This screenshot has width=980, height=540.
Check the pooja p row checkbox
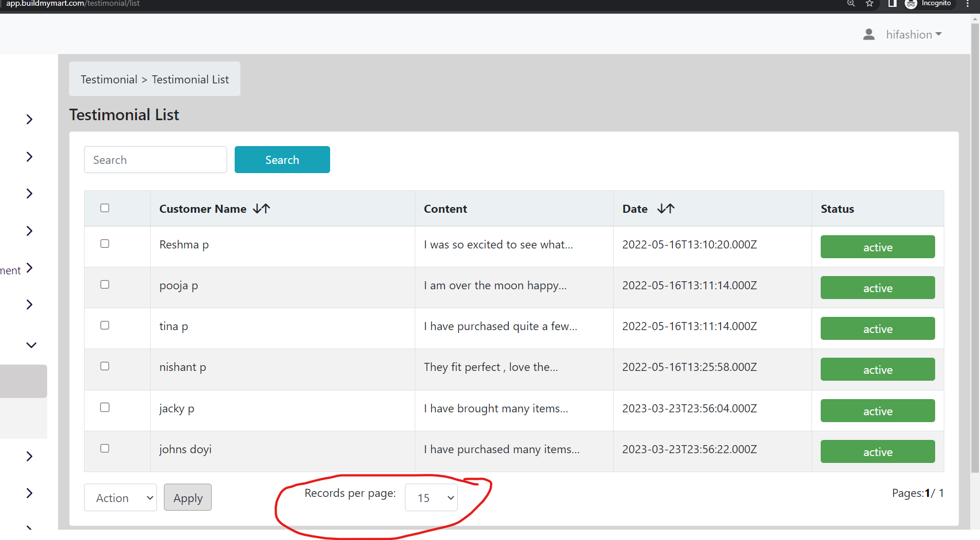pyautogui.click(x=105, y=284)
